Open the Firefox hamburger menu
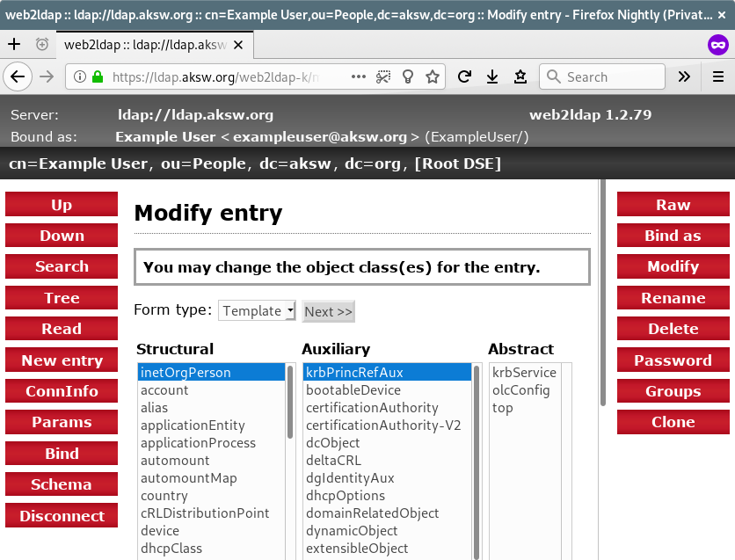The width and height of the screenshot is (735, 560). 717,76
